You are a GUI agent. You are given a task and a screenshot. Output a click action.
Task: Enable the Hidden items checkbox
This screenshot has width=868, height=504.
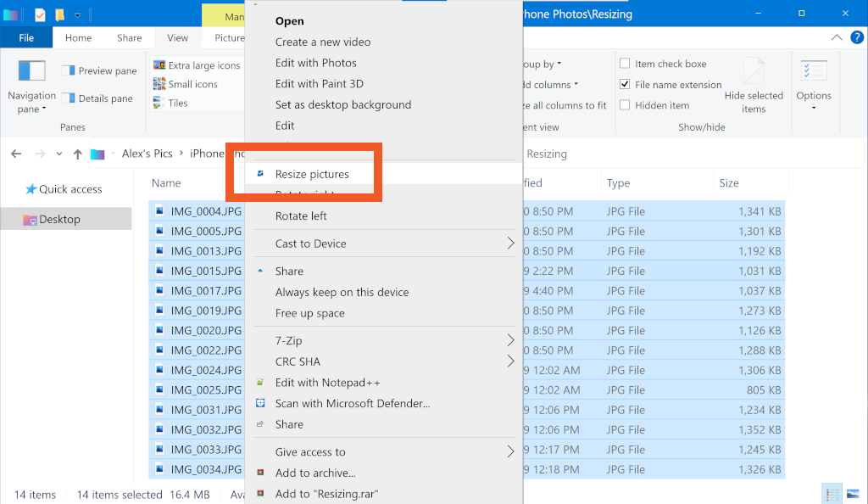coord(625,105)
